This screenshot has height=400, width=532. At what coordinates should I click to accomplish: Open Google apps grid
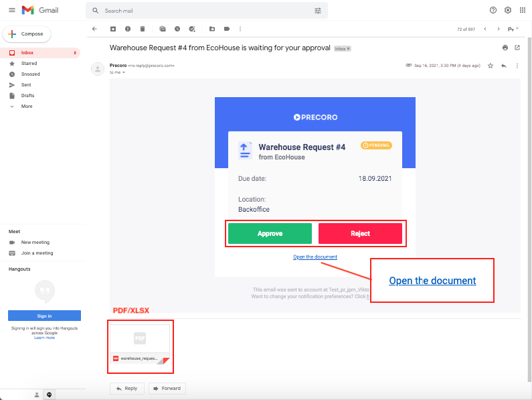coord(523,10)
